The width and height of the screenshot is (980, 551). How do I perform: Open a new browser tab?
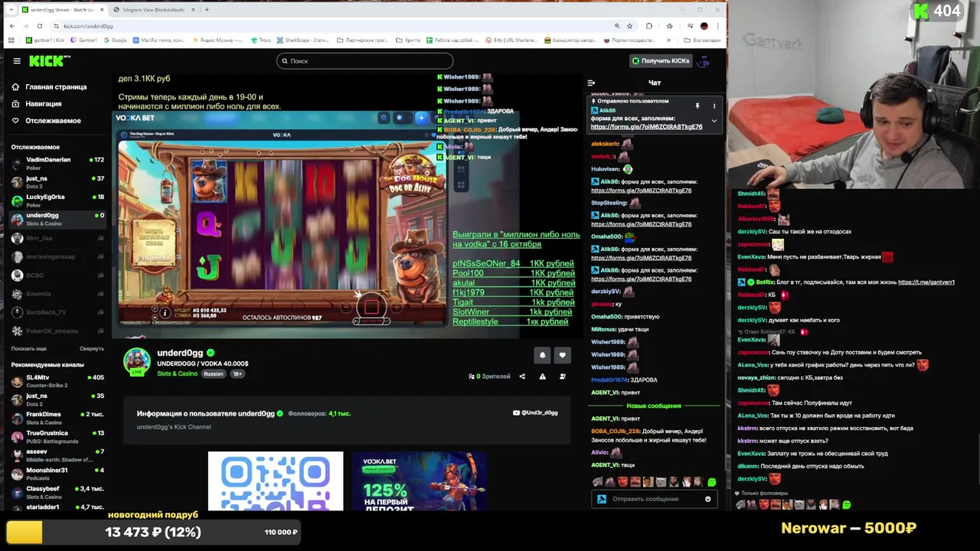pos(207,10)
